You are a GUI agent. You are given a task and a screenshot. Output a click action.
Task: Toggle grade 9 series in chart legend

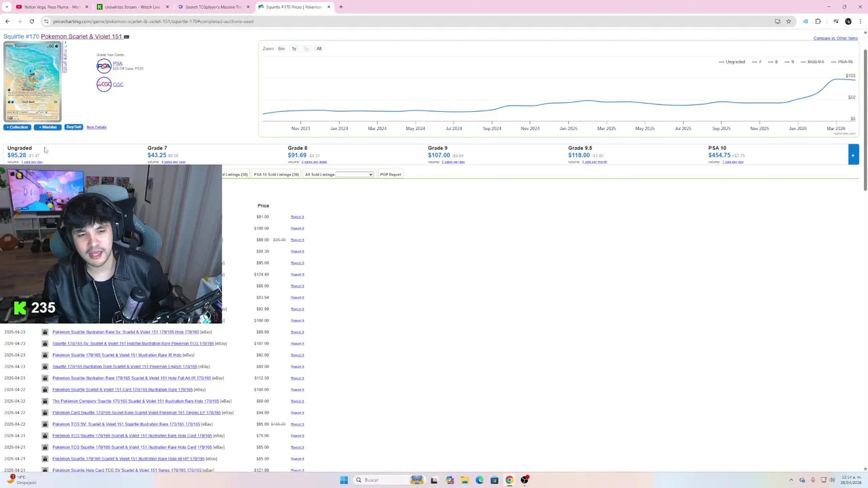pos(789,62)
